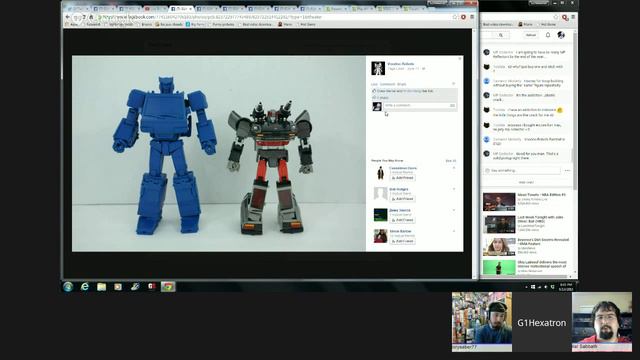Open the notifications bell in the YouTube window

(548, 35)
